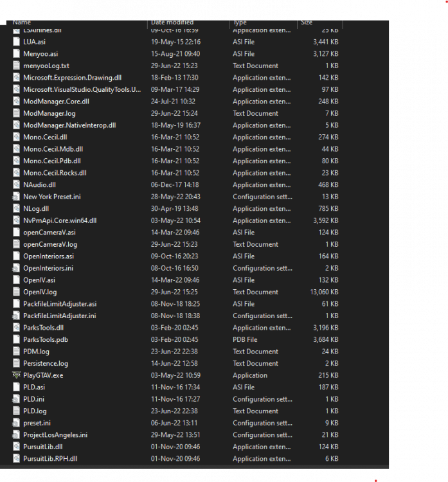
Task: Select the PackfileLimitAdjuster.ini file name
Action: [60, 316]
